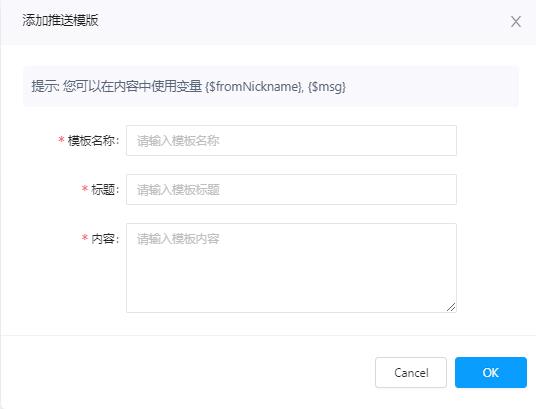Click the 标题 field label

(105, 189)
